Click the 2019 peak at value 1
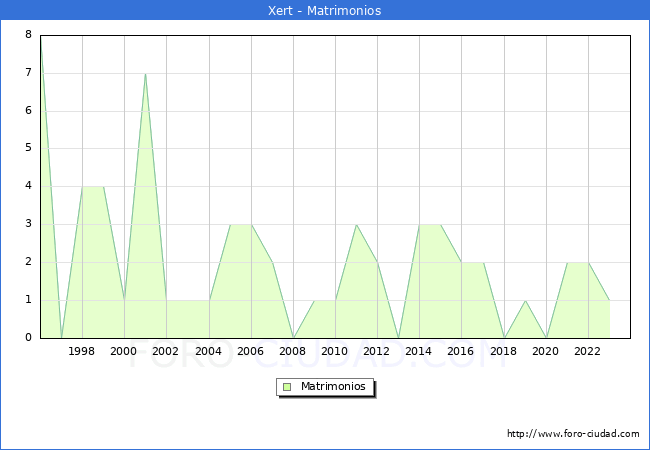650x450 pixels. (525, 300)
